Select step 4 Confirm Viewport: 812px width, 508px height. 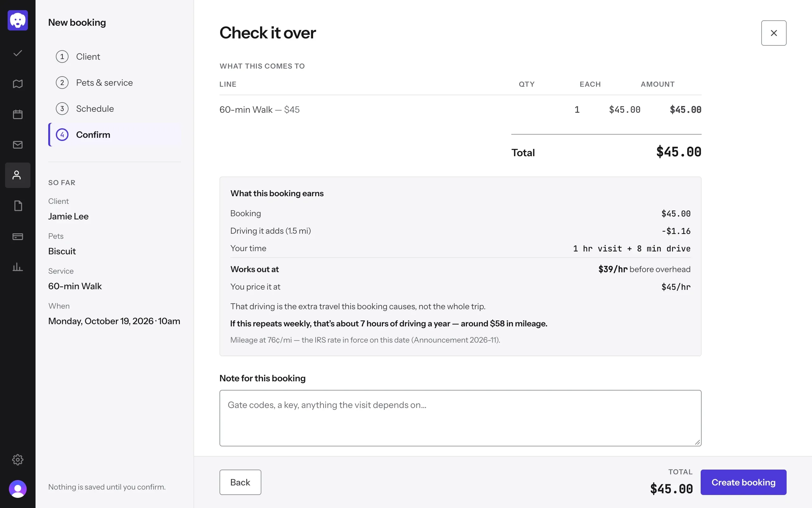pos(115,135)
